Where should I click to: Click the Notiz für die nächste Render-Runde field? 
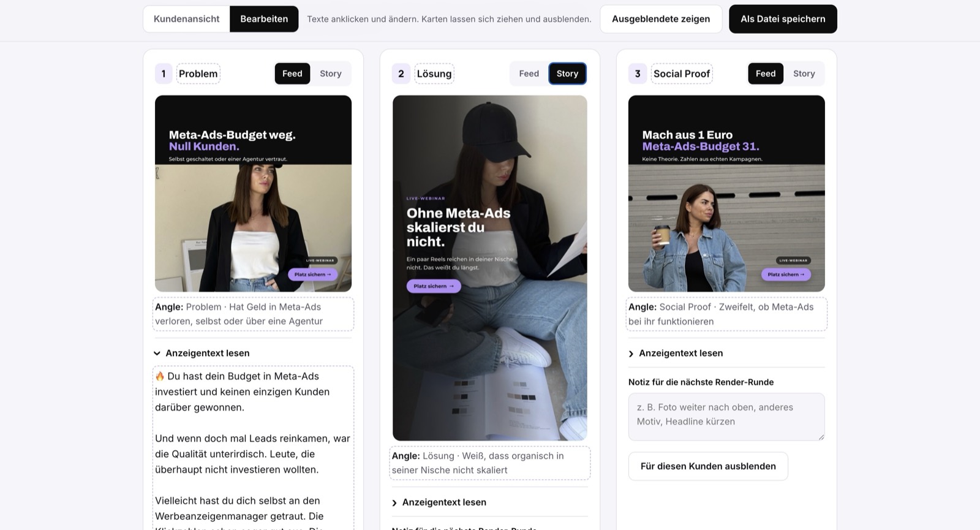click(x=726, y=417)
